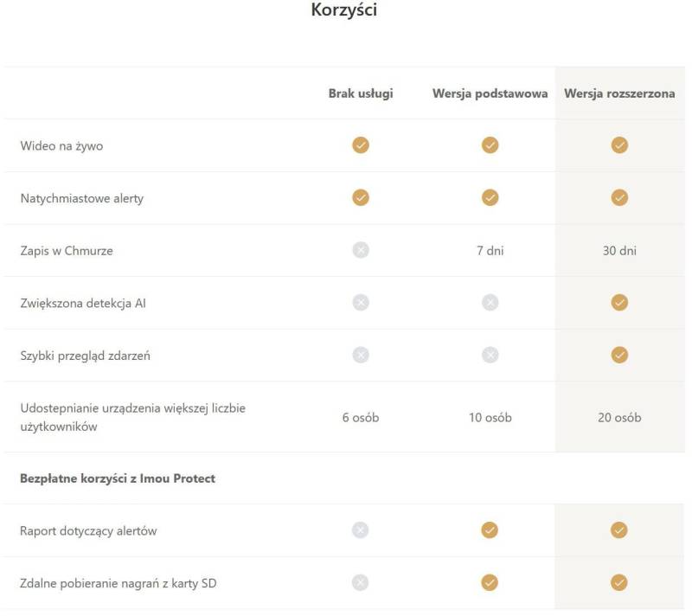Click checkmark for Wideo na żywo under Brak usługi
The image size is (692, 616).
(361, 145)
